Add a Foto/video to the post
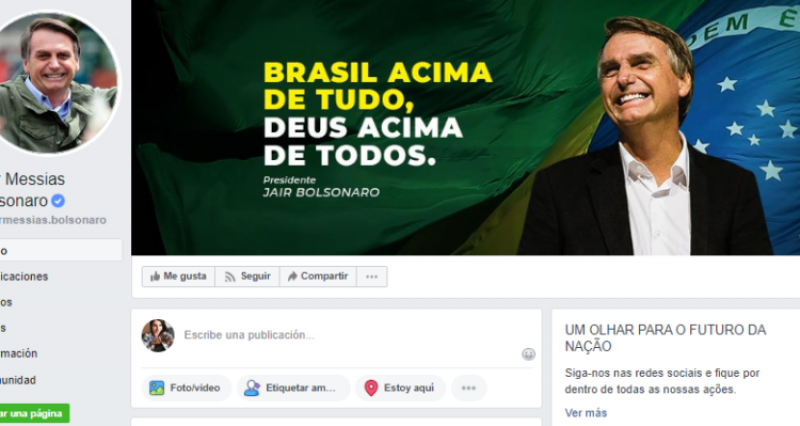800x426 pixels. click(x=186, y=388)
